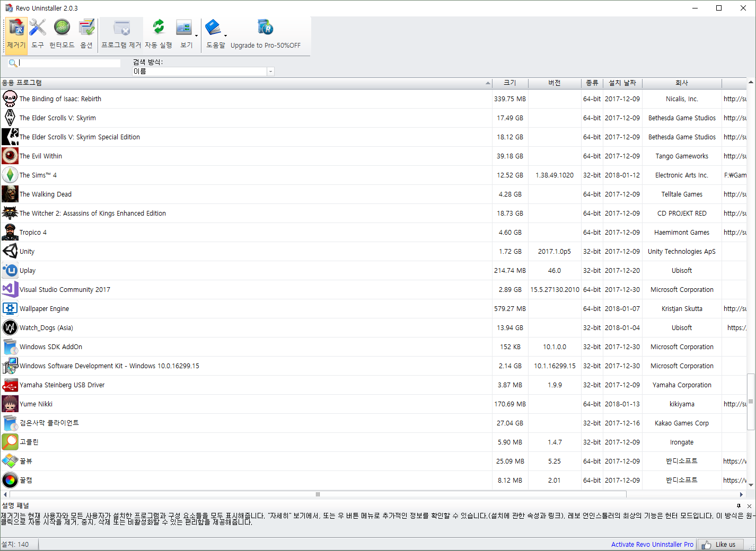Select the 제거기 (Uninstaller) toolbar icon
Image resolution: width=756 pixels, height=551 pixels.
(x=16, y=34)
